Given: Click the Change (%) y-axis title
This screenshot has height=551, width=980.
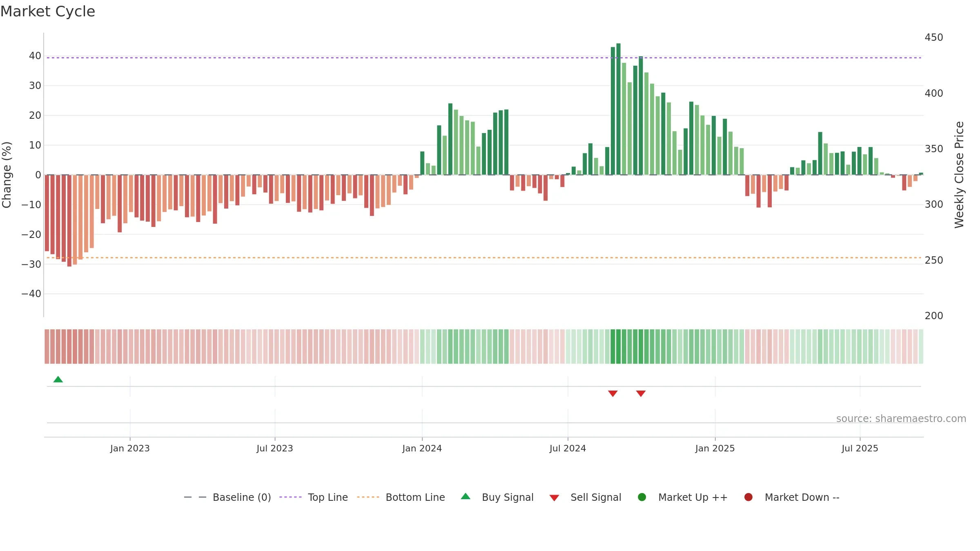Looking at the screenshot, I should (x=7, y=175).
